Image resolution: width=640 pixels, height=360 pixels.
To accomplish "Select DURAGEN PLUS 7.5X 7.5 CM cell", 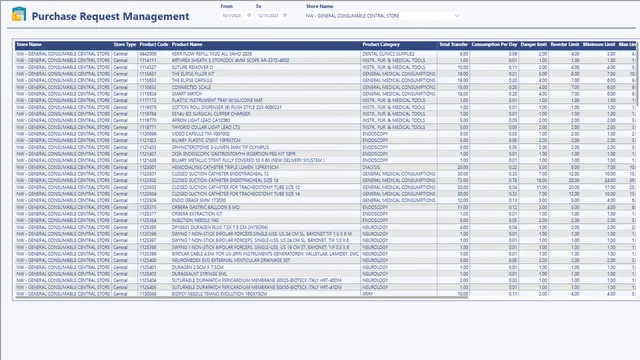I will click(220, 227).
